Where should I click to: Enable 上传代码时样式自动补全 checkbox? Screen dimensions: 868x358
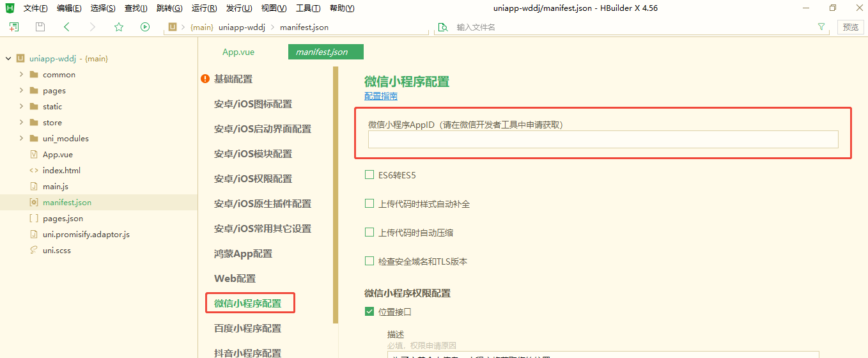(x=369, y=203)
